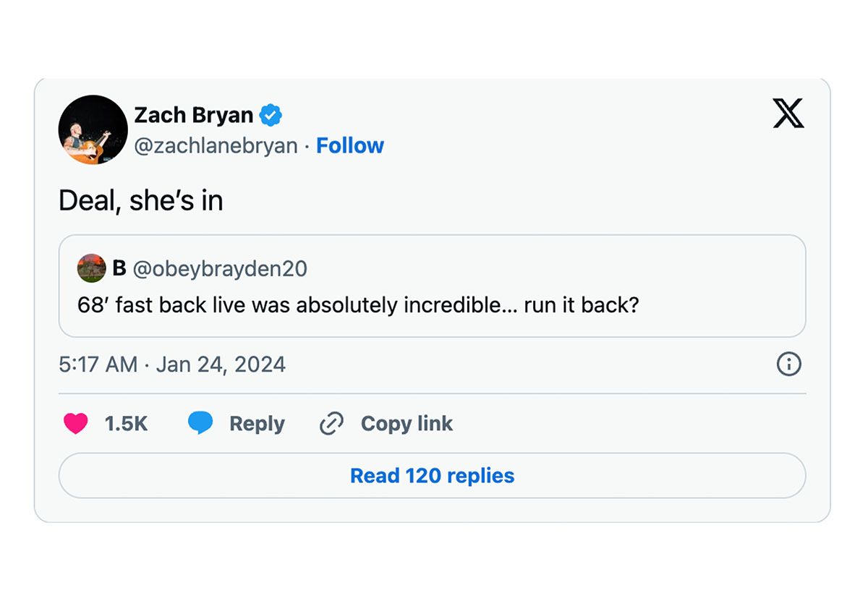Click the "Deal, she's in" tweet text

(141, 201)
